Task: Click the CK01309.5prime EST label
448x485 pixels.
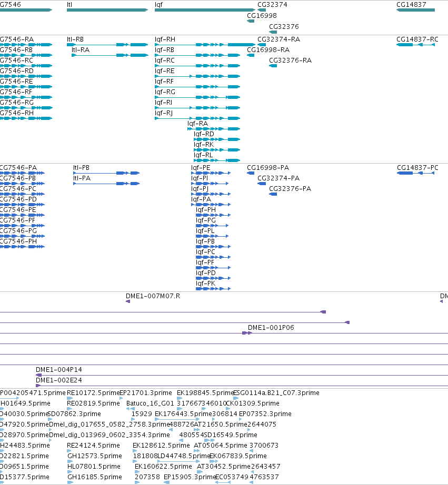Action: tap(253, 403)
